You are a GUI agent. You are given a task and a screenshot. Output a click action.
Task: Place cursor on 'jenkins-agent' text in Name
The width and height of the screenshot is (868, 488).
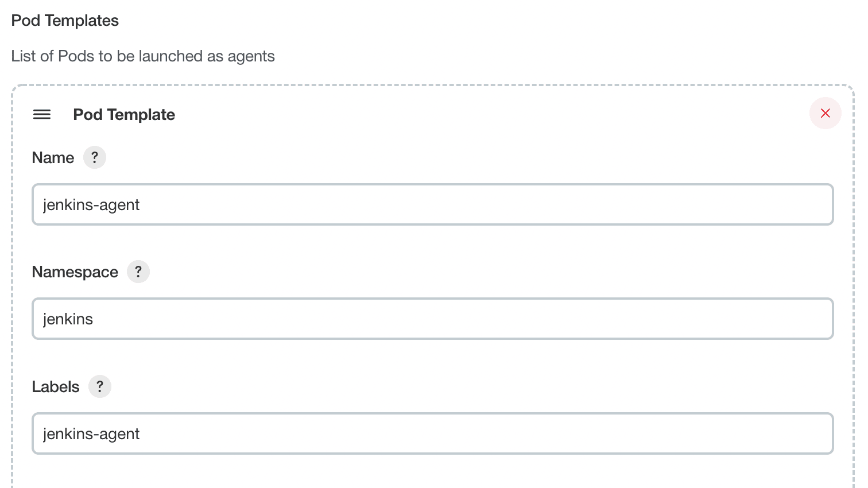click(x=91, y=205)
